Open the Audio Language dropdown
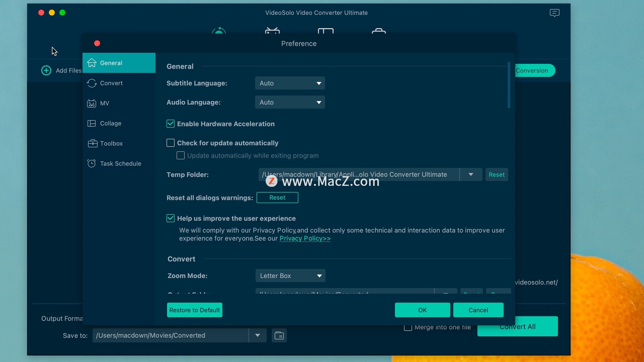 pos(290,102)
